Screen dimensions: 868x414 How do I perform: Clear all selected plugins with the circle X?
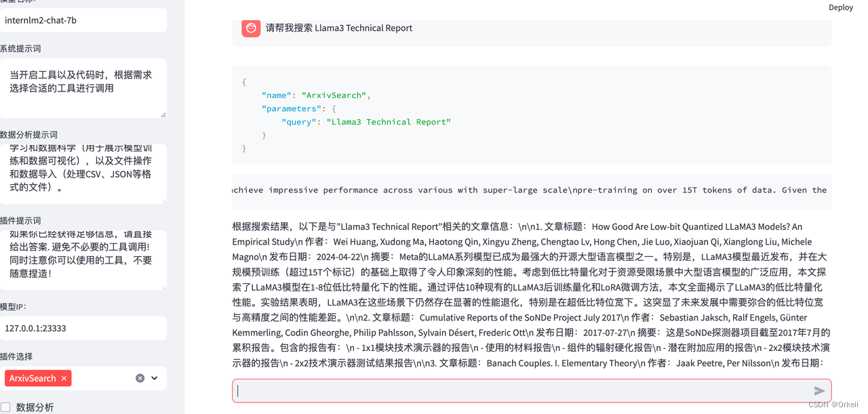(x=140, y=378)
